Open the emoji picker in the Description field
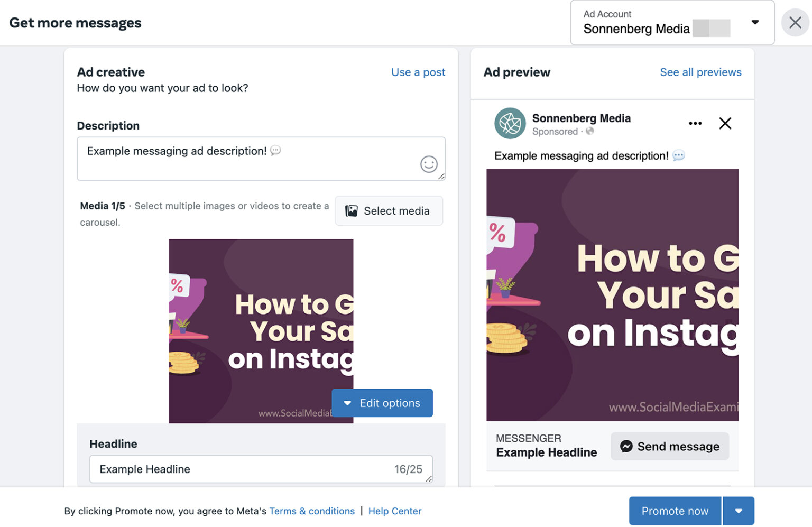 coord(429,164)
